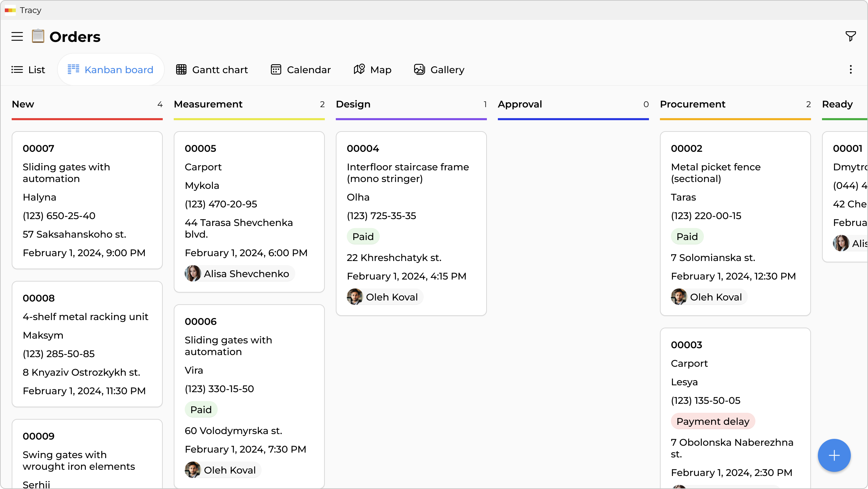
Task: Select the List view icon
Action: tap(17, 69)
